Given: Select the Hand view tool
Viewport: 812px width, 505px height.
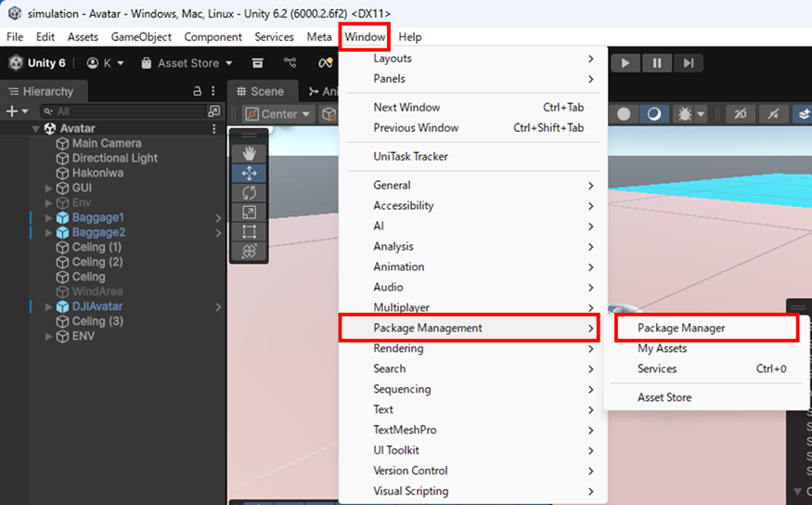Looking at the screenshot, I should [x=249, y=153].
